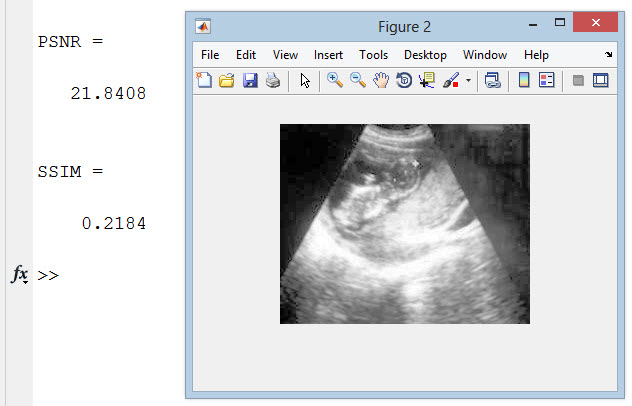Click the 'SSIM =' output label
The image size is (632, 406).
coord(71,172)
